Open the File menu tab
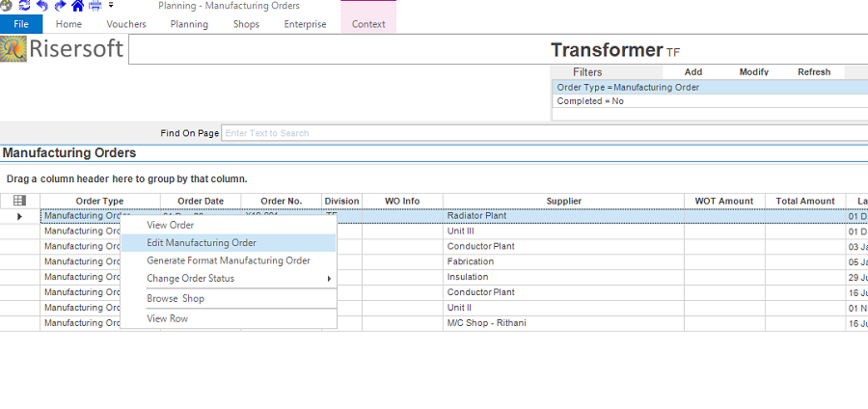This screenshot has height=409, width=868. click(21, 24)
